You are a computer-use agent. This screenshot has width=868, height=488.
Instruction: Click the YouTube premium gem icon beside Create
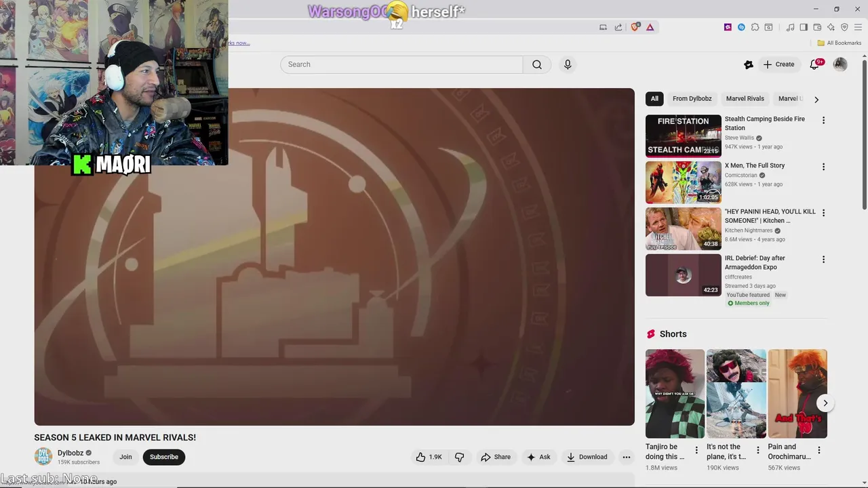[749, 64]
